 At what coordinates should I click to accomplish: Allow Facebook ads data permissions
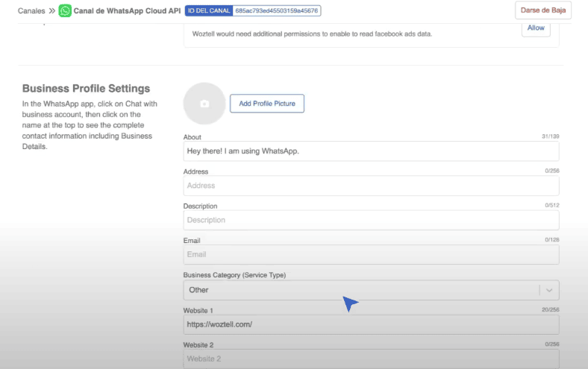(x=536, y=28)
